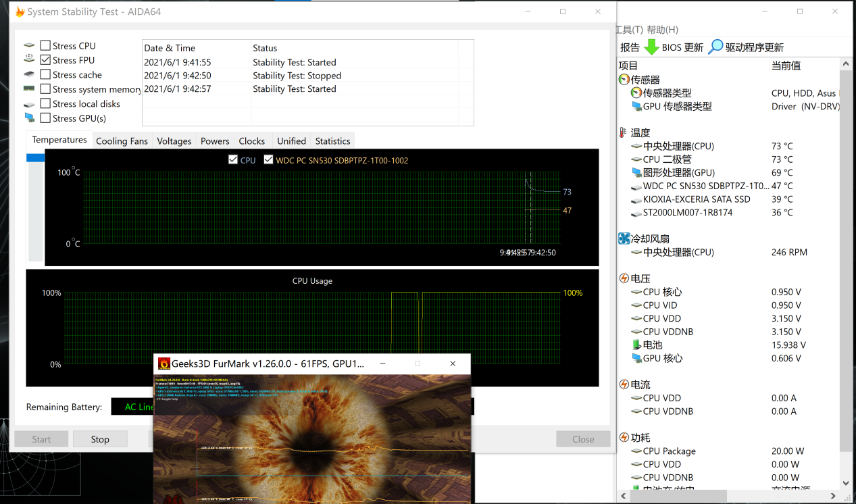
Task: Click the FurMark app icon in its title bar
Action: coord(164,363)
